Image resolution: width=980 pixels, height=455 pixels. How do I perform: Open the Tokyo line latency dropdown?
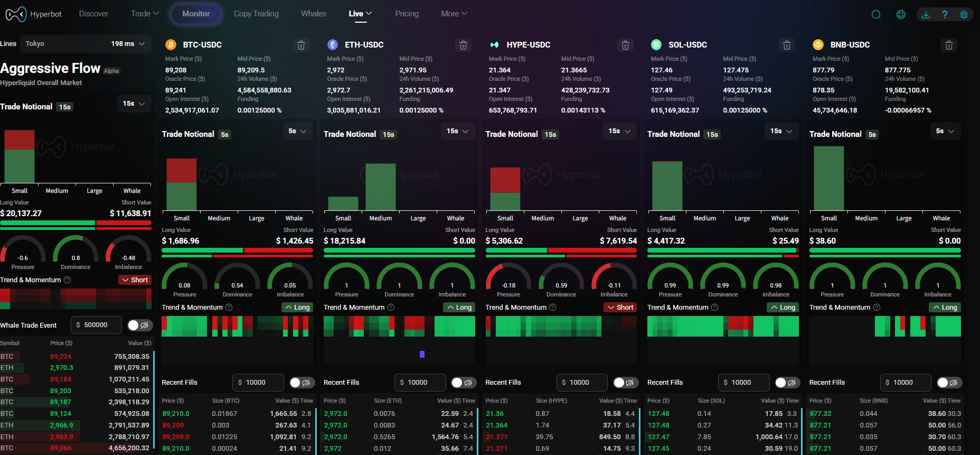point(84,44)
